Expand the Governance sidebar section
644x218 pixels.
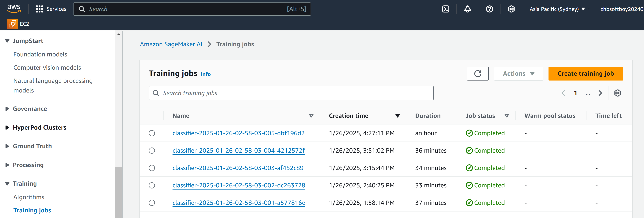click(7, 109)
